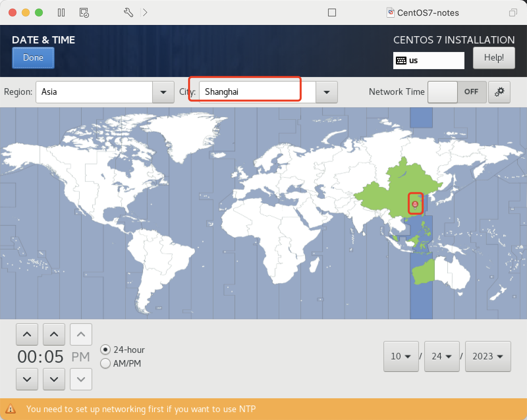This screenshot has height=420, width=527.
Task: Click the Shanghai city text field
Action: pos(257,92)
